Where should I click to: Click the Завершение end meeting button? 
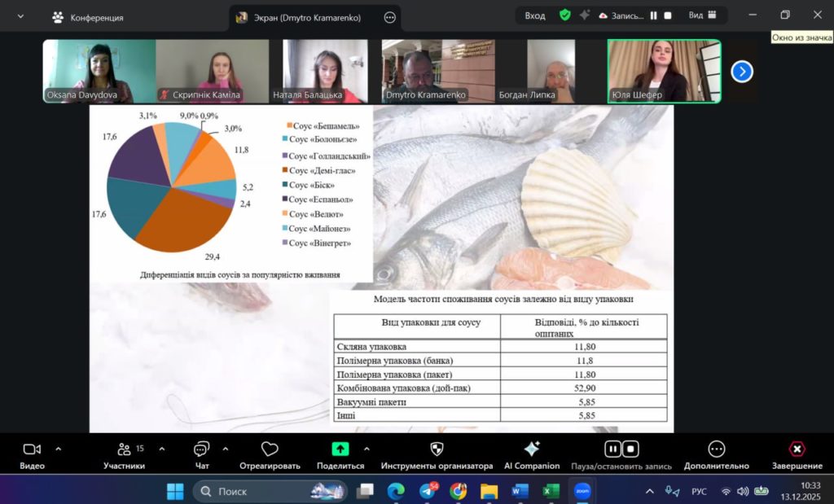point(797,454)
